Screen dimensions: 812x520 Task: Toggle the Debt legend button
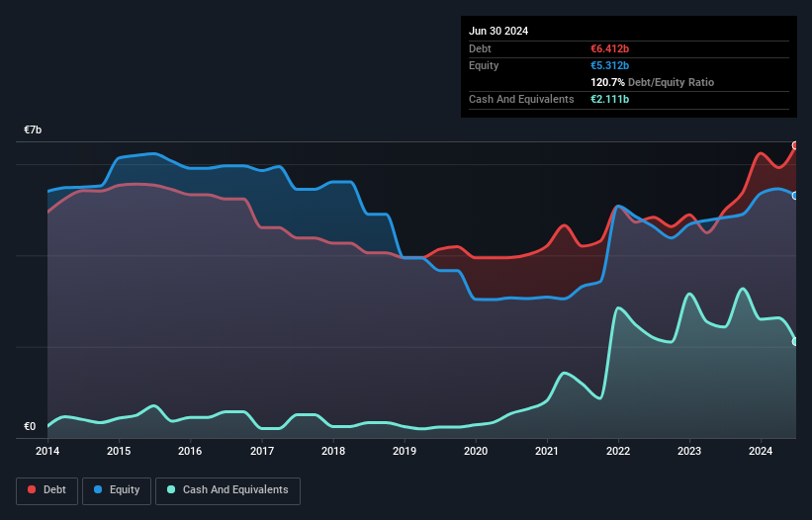46,490
